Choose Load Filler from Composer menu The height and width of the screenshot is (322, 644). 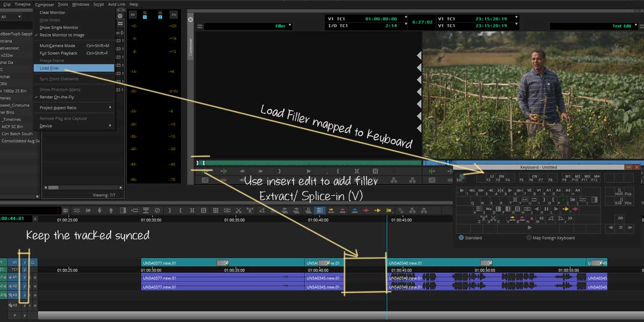(74, 68)
